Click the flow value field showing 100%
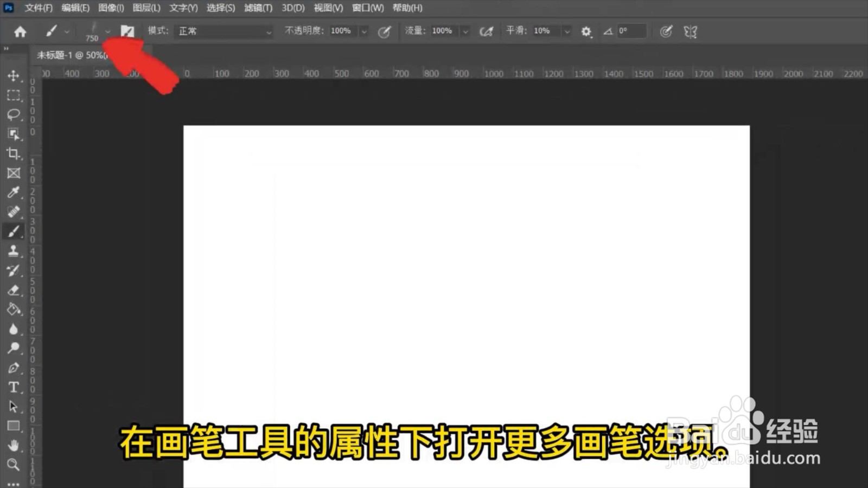This screenshot has height=488, width=868. [443, 31]
